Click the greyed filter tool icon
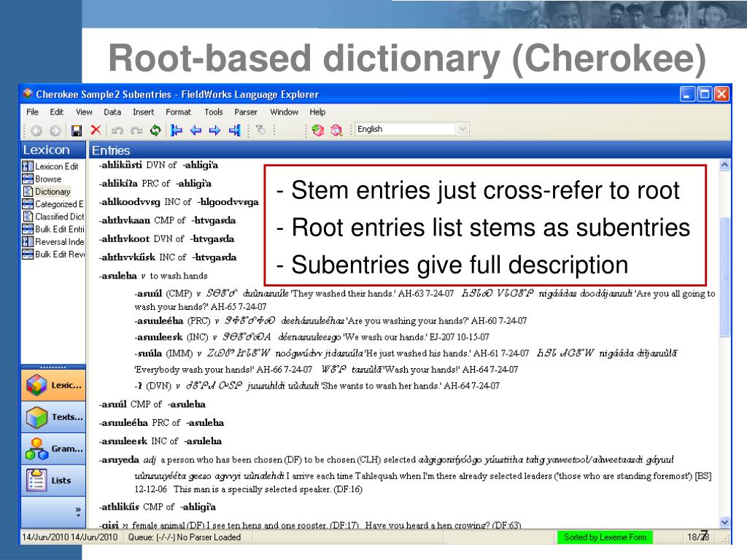 pos(260,130)
